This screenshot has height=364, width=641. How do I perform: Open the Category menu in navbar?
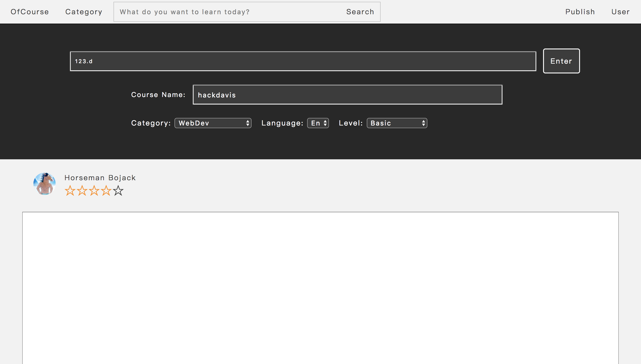tap(84, 12)
